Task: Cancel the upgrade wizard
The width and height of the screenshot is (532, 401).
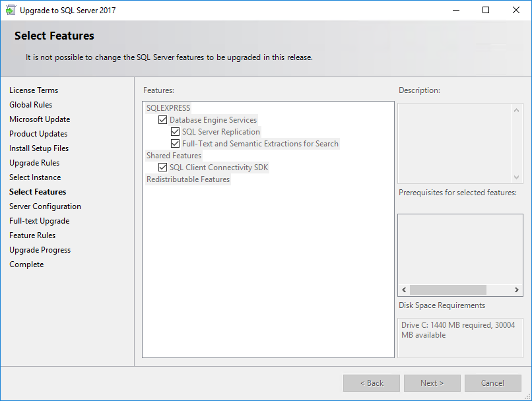Action: pyautogui.click(x=493, y=383)
